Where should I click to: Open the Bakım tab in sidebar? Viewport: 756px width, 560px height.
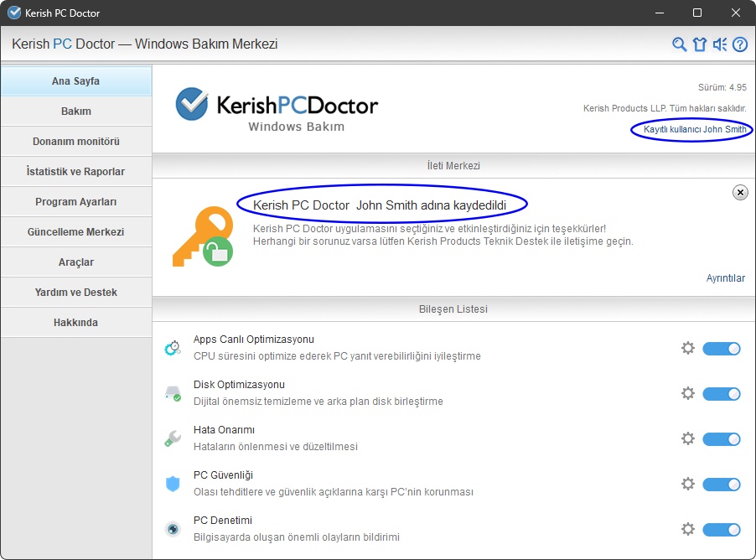point(76,111)
